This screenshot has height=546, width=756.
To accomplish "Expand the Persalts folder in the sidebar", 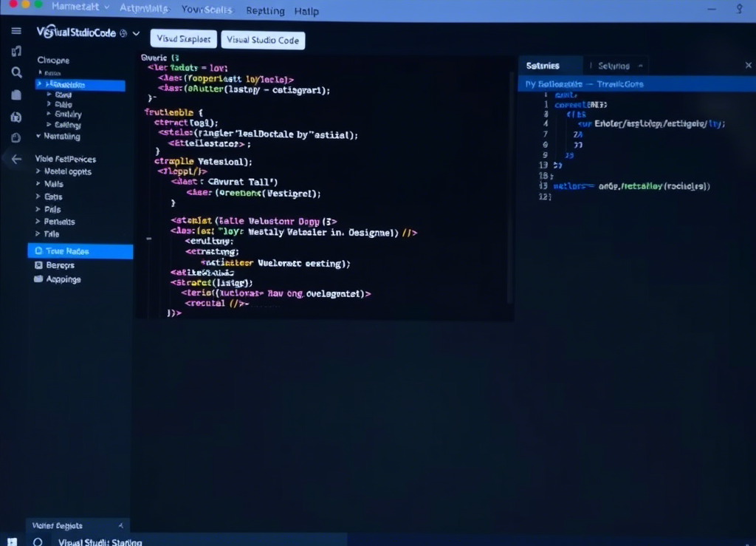I will [38, 222].
